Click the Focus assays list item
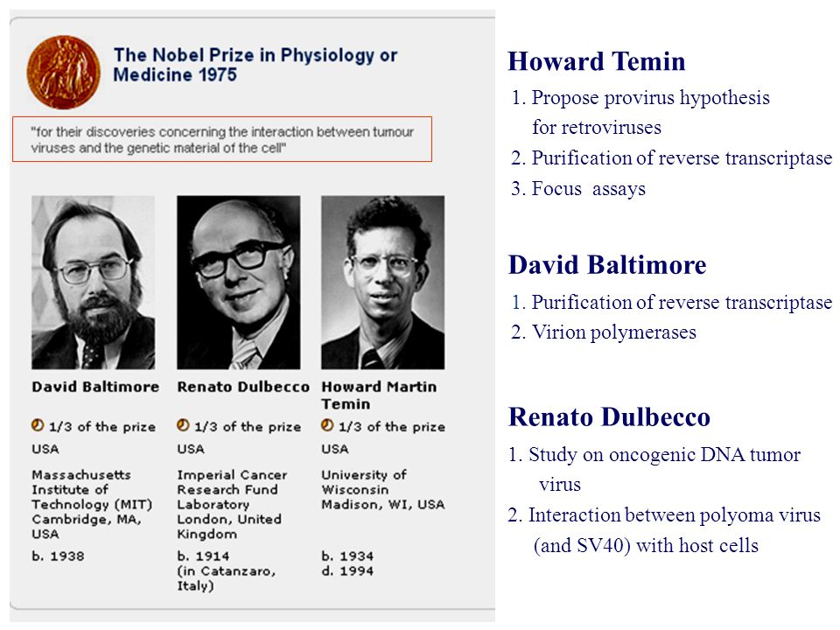The width and height of the screenshot is (840, 630). [x=578, y=189]
